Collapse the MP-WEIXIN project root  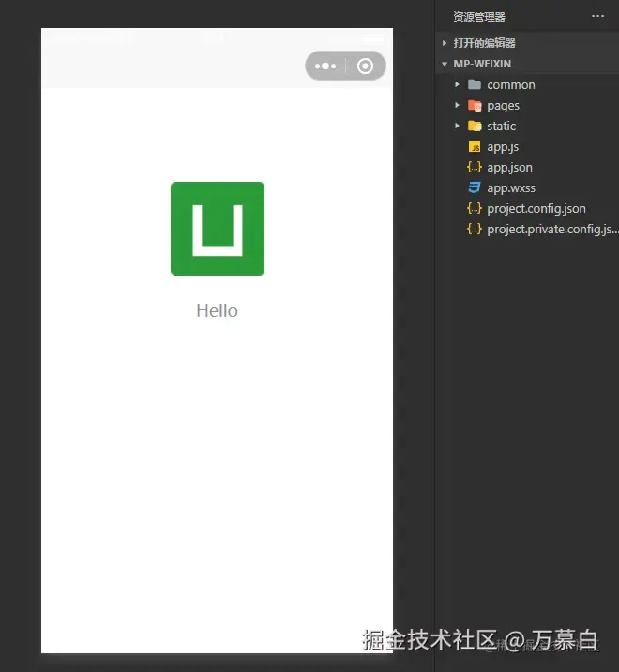point(445,64)
